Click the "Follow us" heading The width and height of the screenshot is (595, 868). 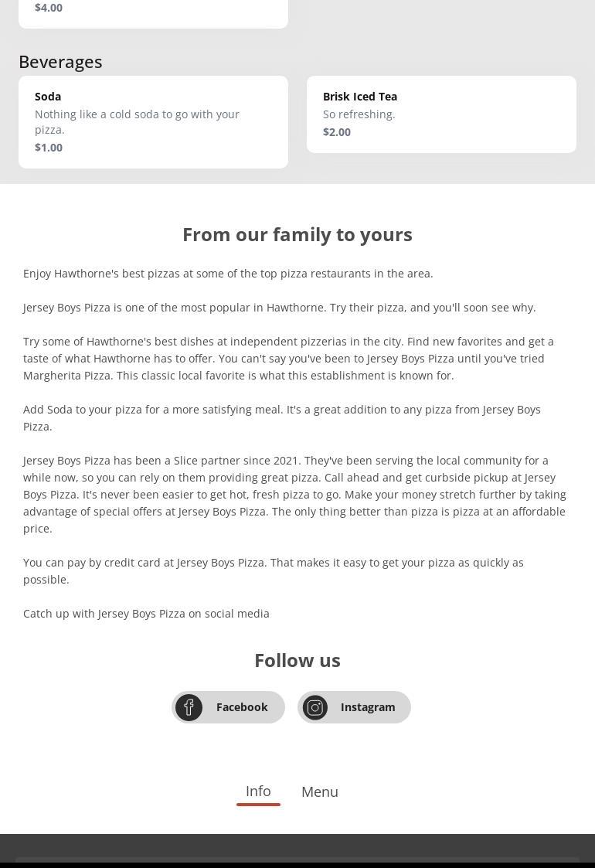pos(297,661)
